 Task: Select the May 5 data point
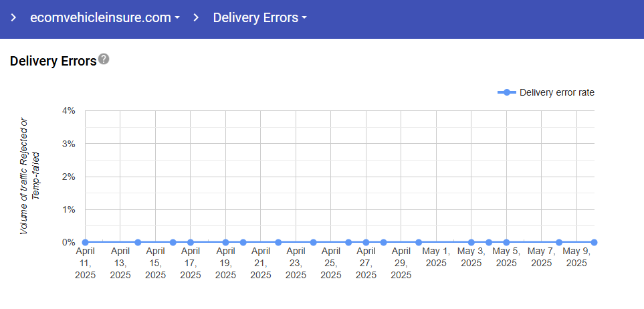[506, 242]
